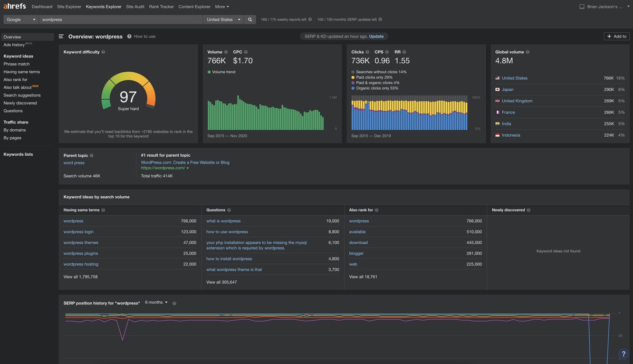The width and height of the screenshot is (633, 364).
Task: Open the floating help question button
Action: click(x=624, y=354)
